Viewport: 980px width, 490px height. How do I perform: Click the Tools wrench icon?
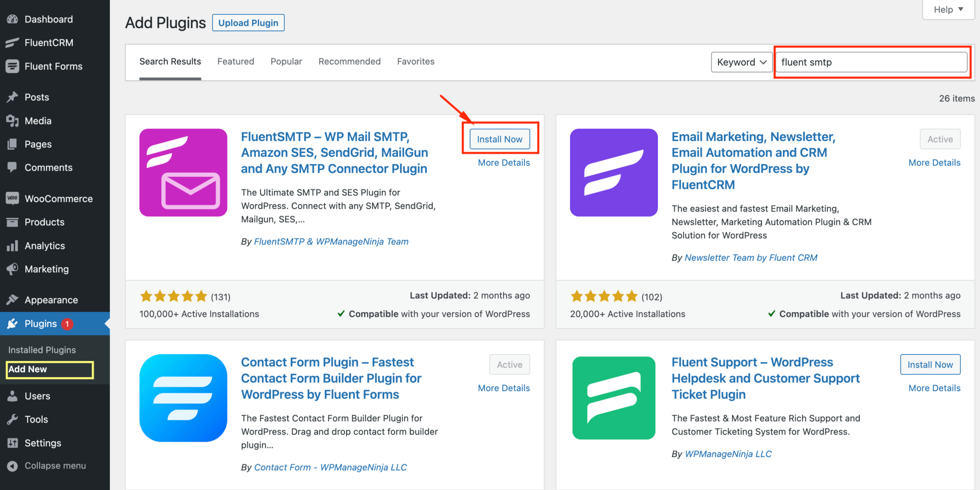click(x=12, y=419)
